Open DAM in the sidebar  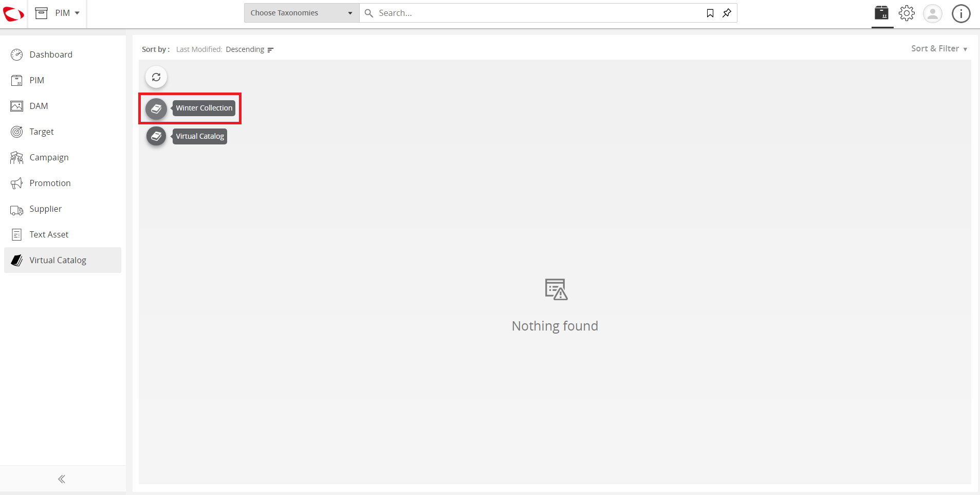pos(63,106)
